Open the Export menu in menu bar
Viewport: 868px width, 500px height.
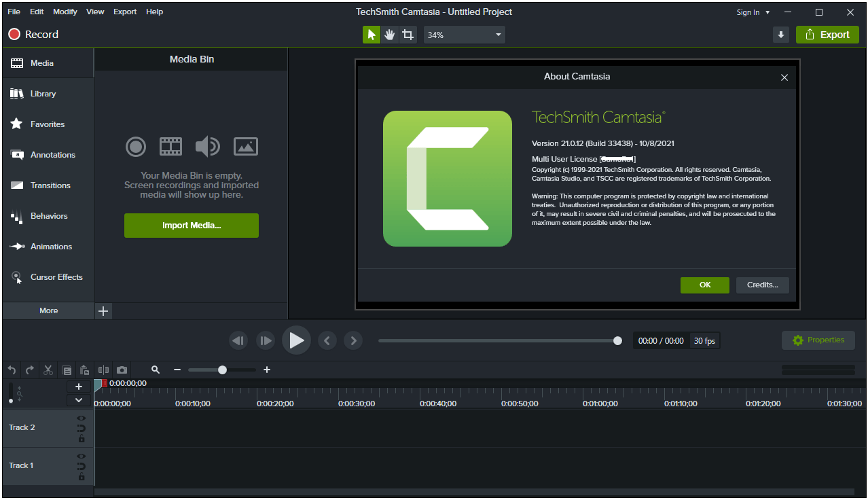point(125,12)
